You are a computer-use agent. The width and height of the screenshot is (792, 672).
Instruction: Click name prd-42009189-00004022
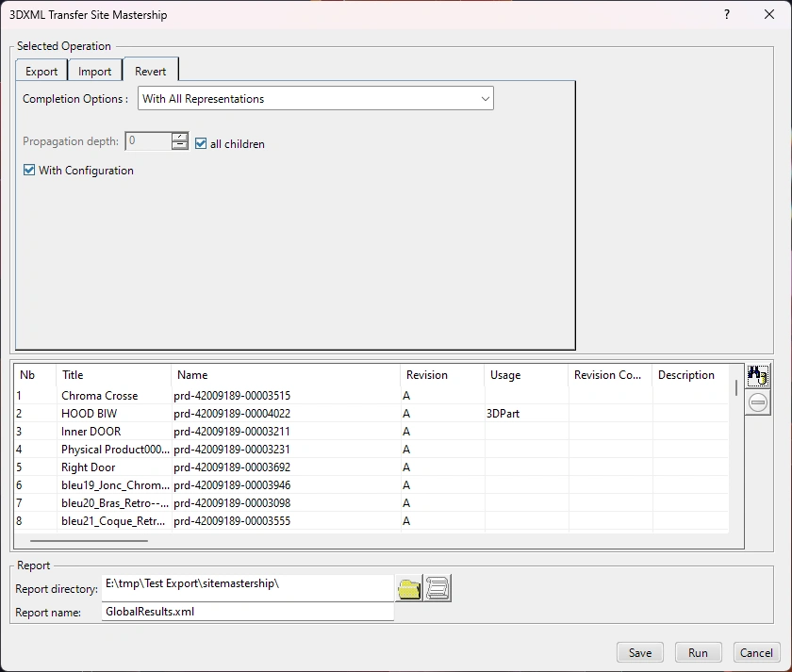[x=232, y=414]
